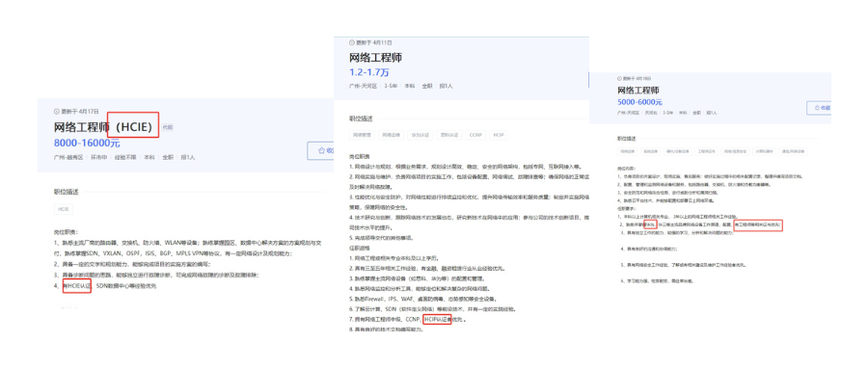Click the 岗位职责 heading in the HCIE posting

pyautogui.click(x=66, y=232)
